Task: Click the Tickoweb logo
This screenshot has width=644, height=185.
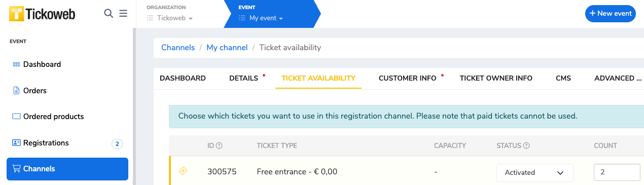Action: 42,14
